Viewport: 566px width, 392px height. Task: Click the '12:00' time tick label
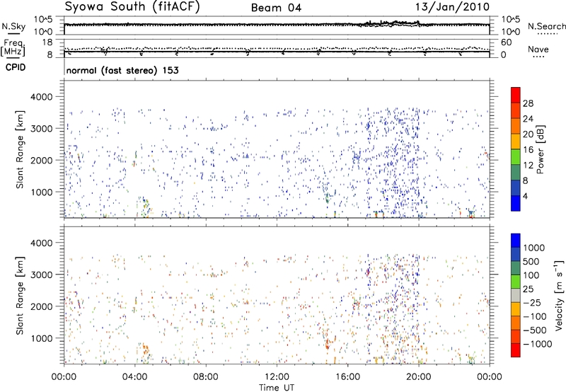pos(277,377)
